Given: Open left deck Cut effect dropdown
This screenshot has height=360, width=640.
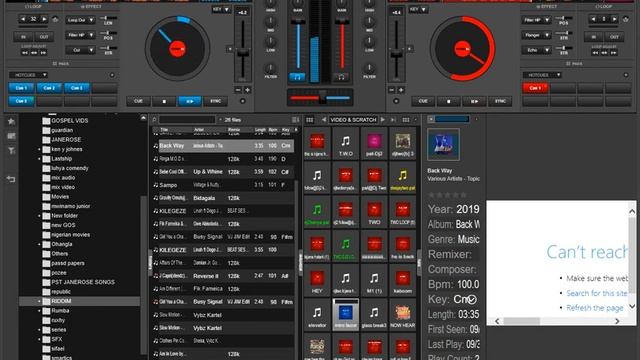Looking at the screenshot, I should point(80,50).
